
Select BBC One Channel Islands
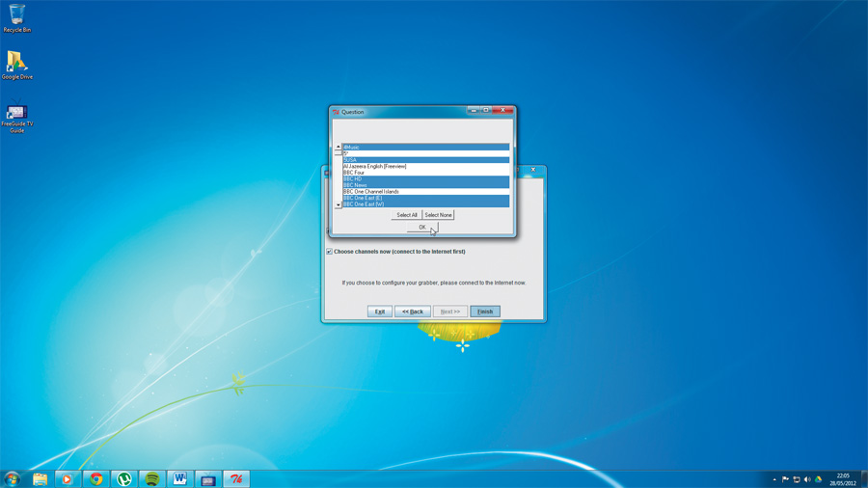click(425, 191)
